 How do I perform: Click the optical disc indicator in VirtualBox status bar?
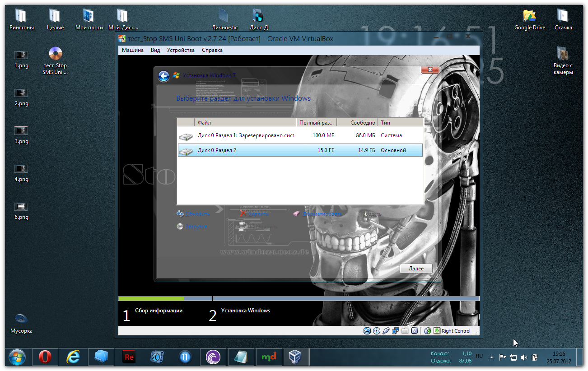pos(377,331)
